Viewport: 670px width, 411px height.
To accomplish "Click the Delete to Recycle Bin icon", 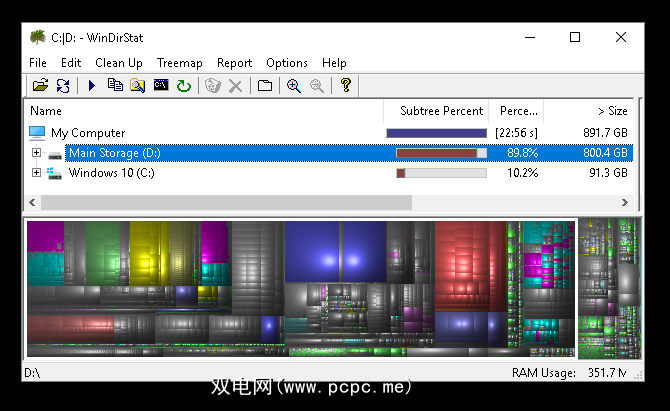I will click(212, 85).
